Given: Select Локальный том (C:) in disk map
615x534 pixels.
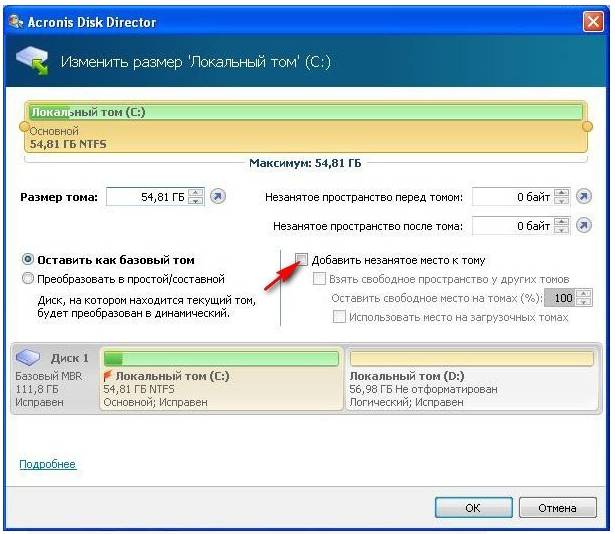Looking at the screenshot, I should [222, 378].
